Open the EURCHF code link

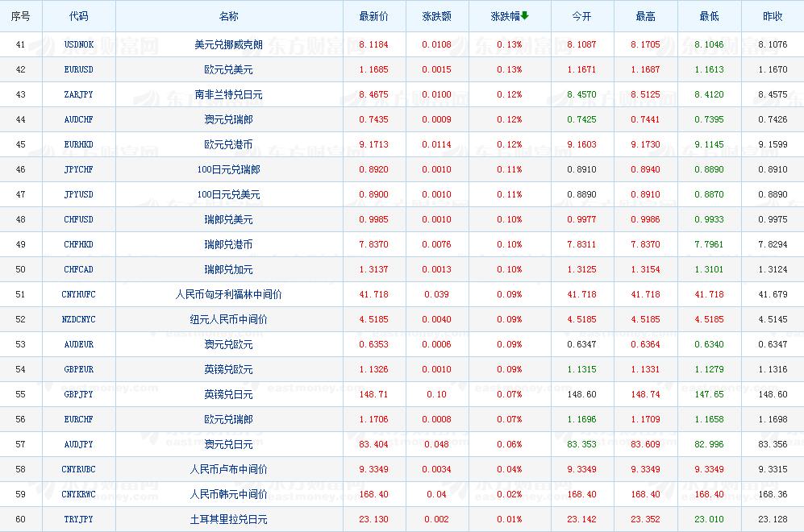point(79,419)
